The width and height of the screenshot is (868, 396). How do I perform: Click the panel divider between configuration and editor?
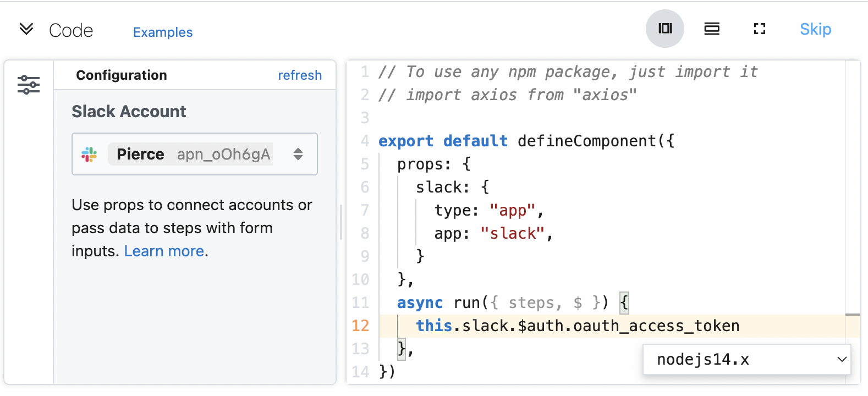341,222
